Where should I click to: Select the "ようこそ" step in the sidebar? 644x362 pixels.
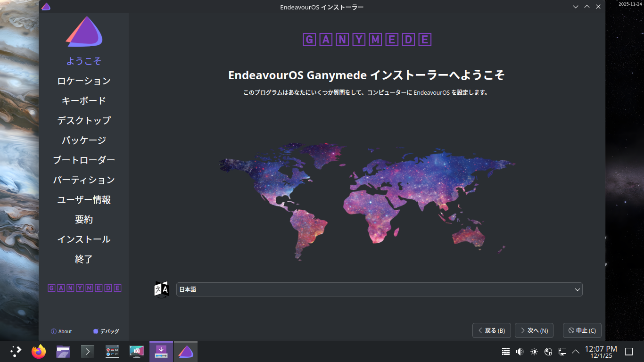tap(84, 61)
